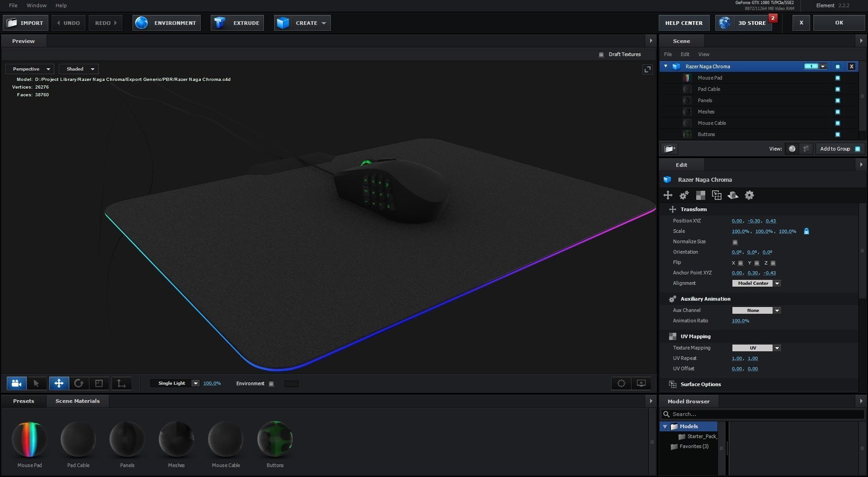
Task: Select the scale tool below the preview
Action: coord(99,383)
